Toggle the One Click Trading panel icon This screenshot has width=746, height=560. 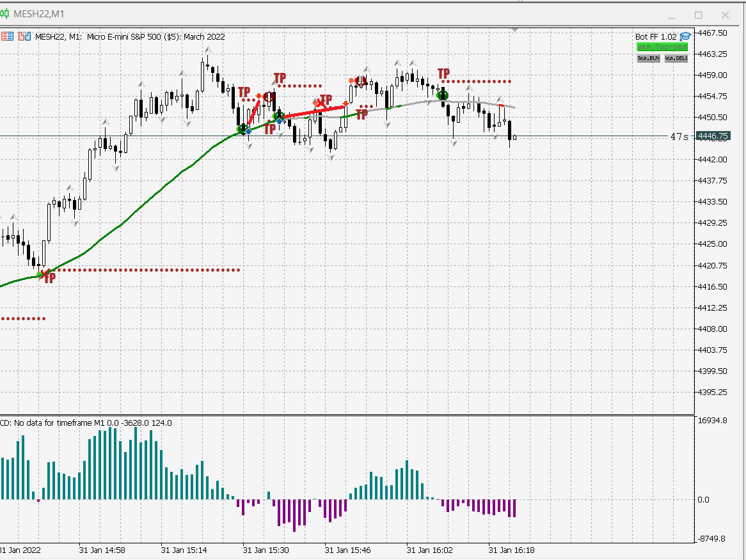pyautogui.click(x=24, y=36)
